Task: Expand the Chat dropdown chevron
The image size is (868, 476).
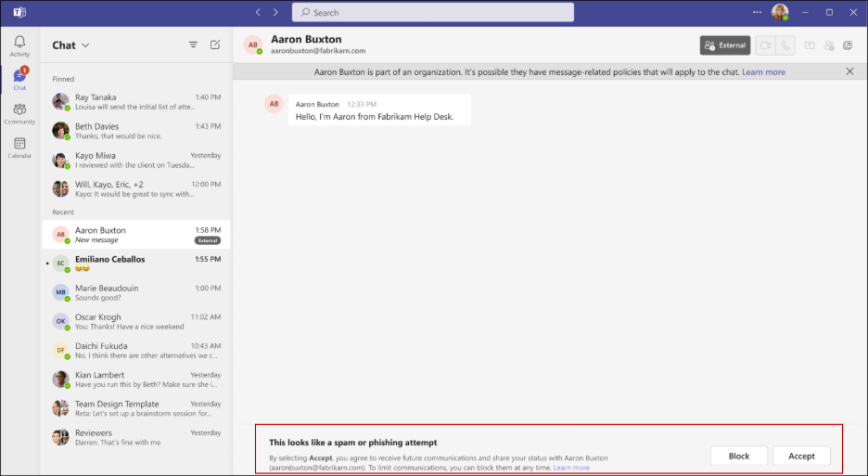Action: [x=85, y=45]
